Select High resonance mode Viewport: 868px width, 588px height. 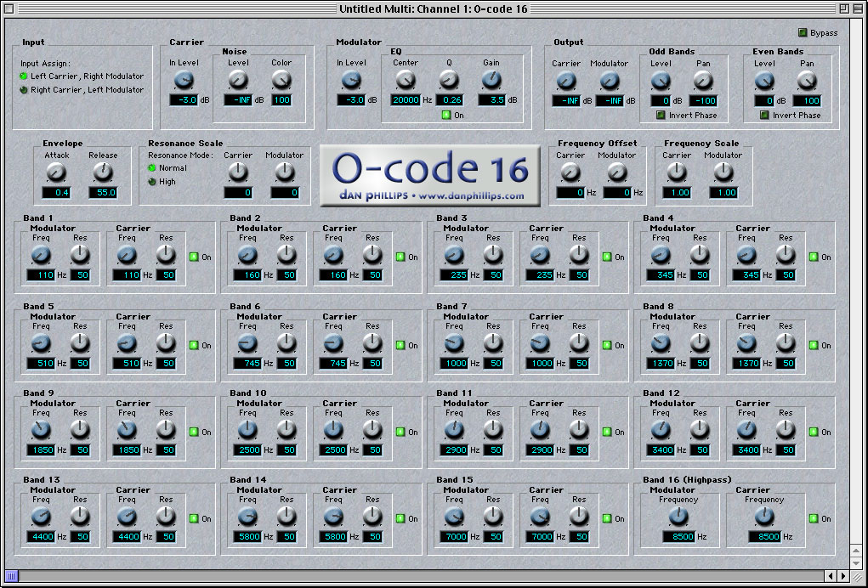151,182
